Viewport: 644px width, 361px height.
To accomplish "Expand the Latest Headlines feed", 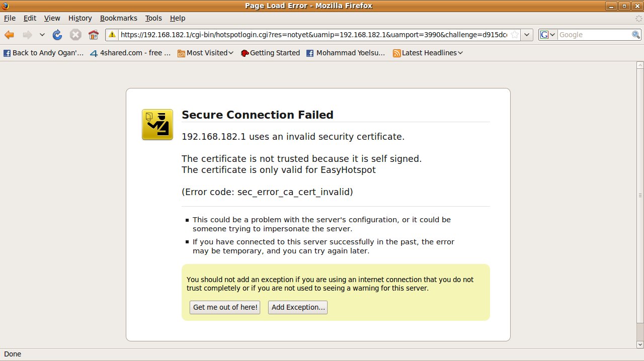I will point(428,53).
